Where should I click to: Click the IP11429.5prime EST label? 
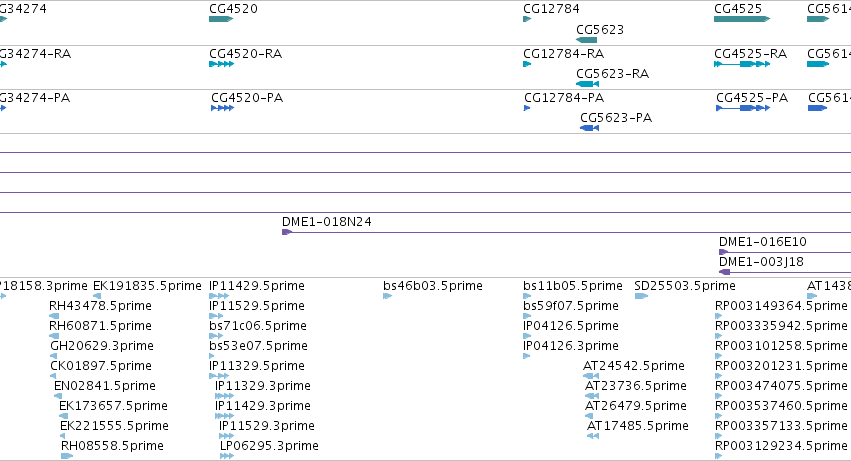pos(257,286)
